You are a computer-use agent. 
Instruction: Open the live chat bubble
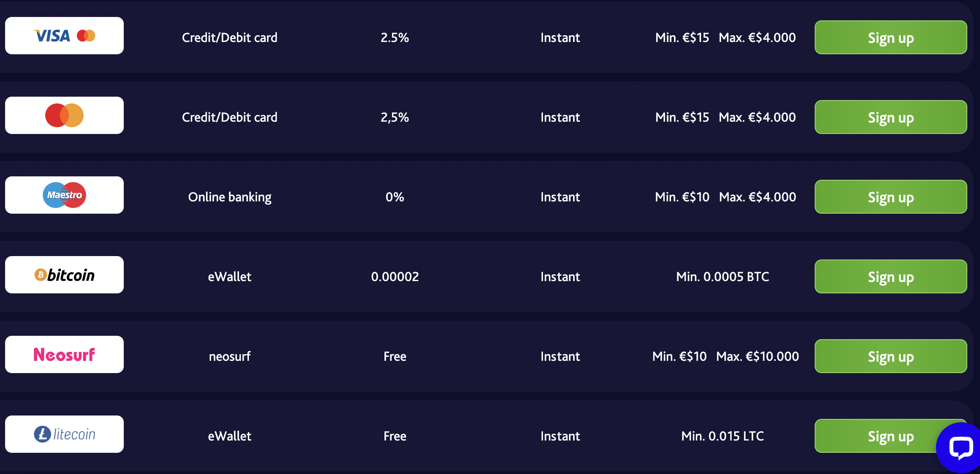(x=961, y=448)
